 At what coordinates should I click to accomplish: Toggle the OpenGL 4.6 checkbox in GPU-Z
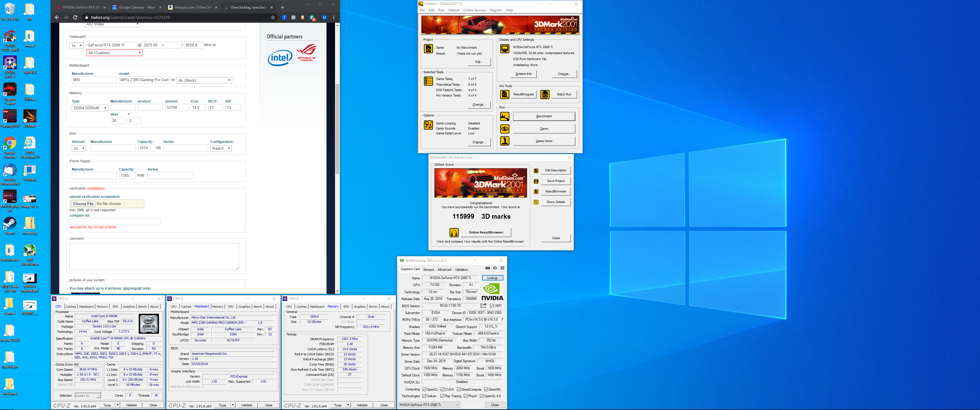[482, 396]
